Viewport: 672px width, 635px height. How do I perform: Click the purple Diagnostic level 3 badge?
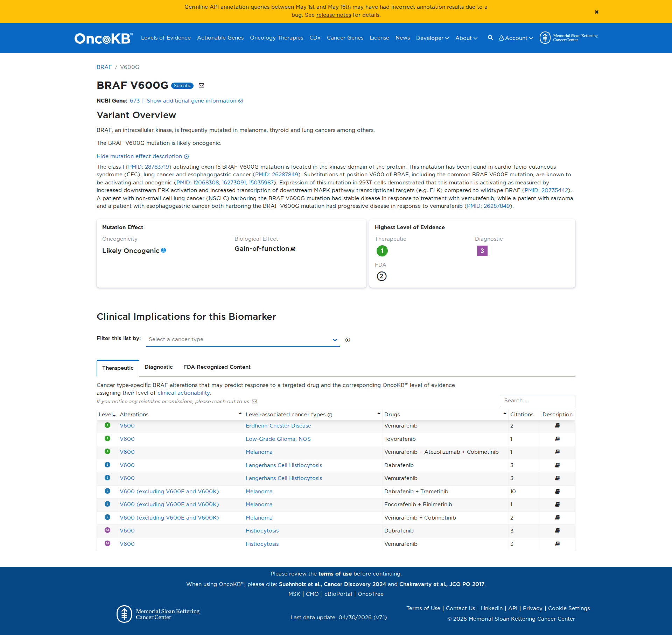pyautogui.click(x=482, y=251)
